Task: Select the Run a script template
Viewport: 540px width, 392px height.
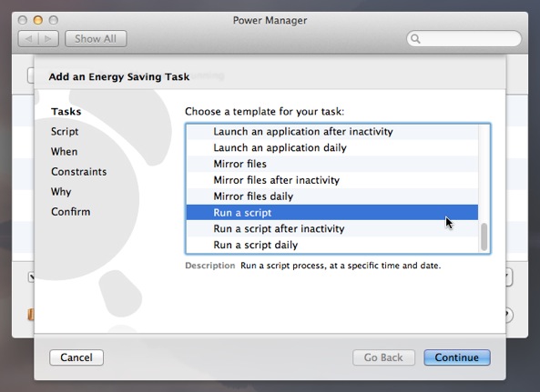Action: click(x=332, y=213)
